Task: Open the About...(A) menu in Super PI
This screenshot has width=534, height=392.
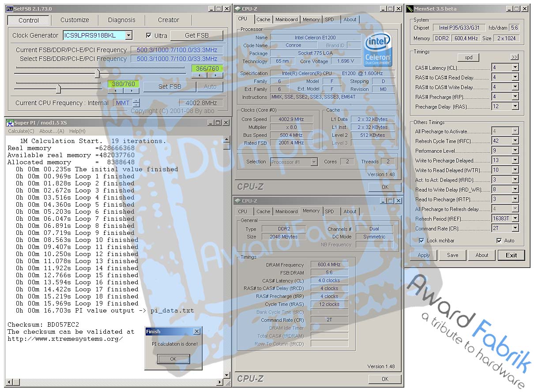Action: [x=52, y=131]
